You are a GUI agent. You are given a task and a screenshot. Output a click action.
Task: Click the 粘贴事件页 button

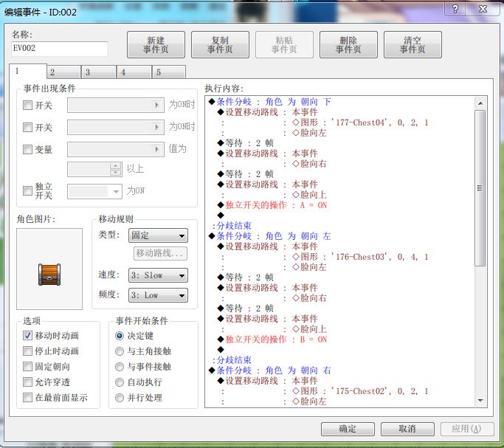[x=284, y=45]
